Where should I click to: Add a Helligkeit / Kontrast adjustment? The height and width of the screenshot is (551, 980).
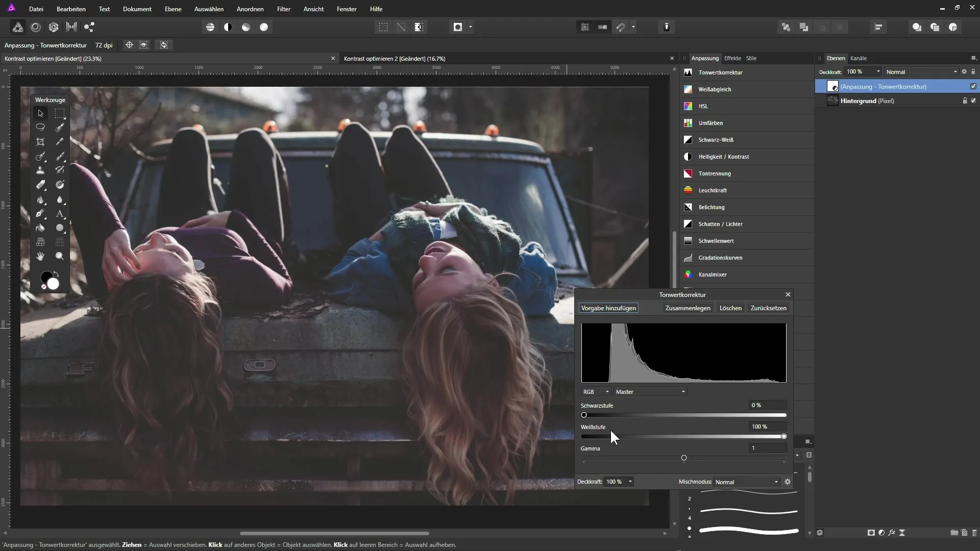click(747, 157)
